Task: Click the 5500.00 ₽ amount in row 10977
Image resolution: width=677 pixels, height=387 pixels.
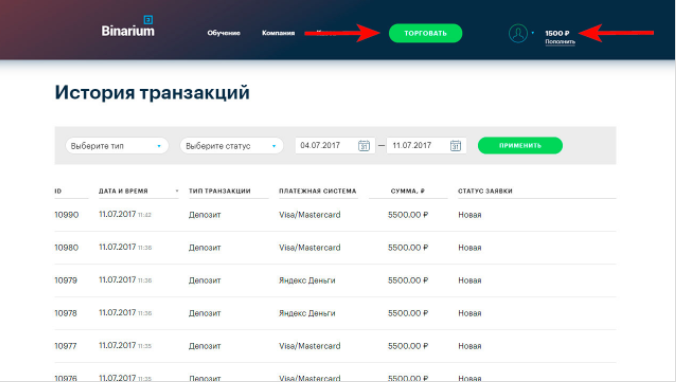Action: point(408,346)
